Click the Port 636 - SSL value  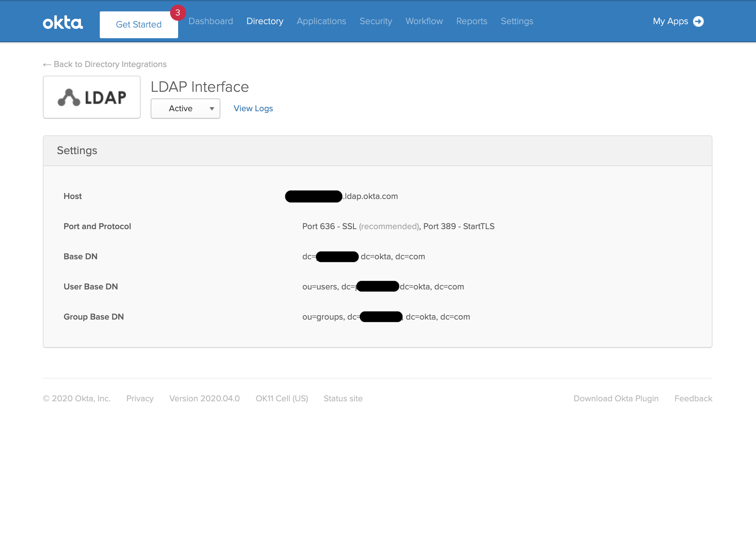coord(398,226)
